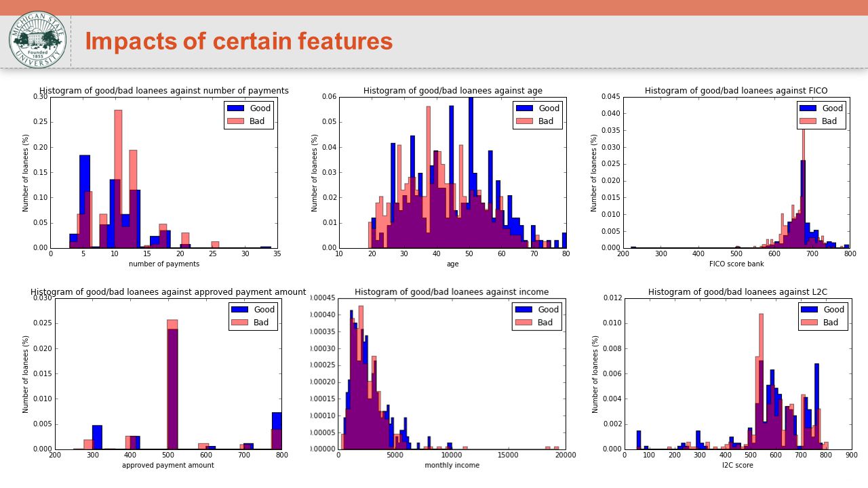Click tallest pink bar in payments histogram
The height and width of the screenshot is (488, 868).
[x=118, y=179]
